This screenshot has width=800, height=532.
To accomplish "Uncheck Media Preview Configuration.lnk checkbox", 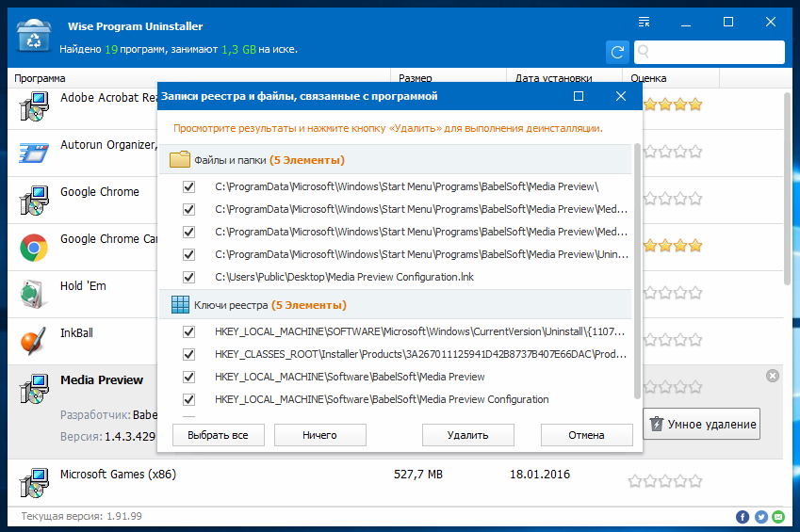I will [188, 277].
